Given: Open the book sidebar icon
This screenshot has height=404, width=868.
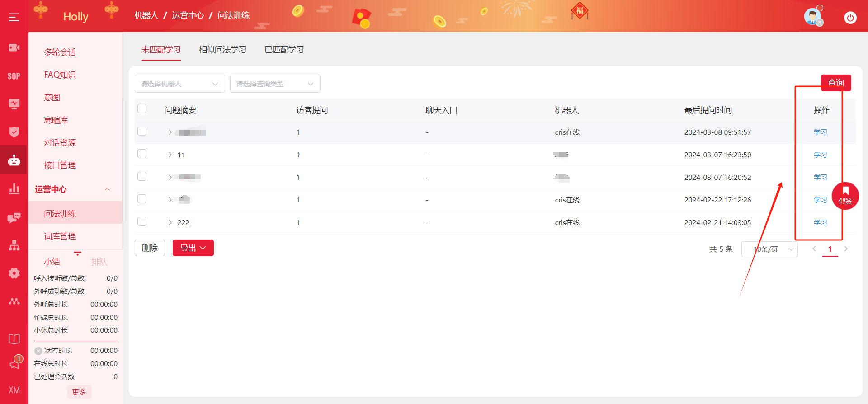Looking at the screenshot, I should tap(14, 339).
